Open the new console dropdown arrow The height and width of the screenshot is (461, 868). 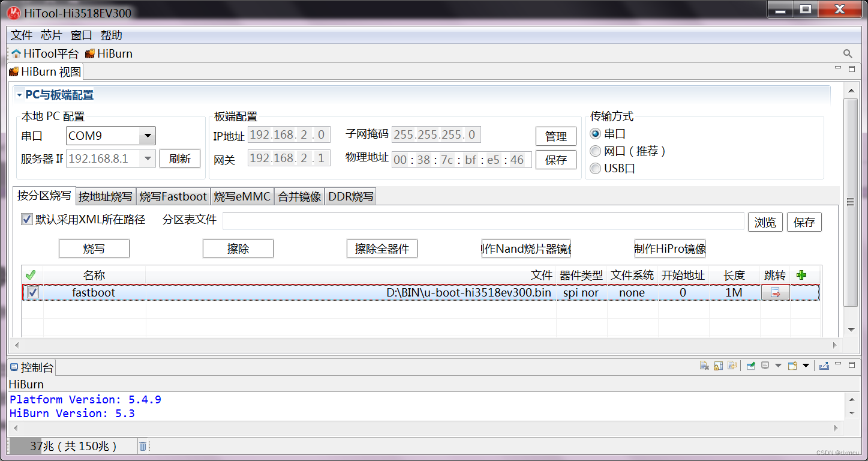(x=806, y=366)
